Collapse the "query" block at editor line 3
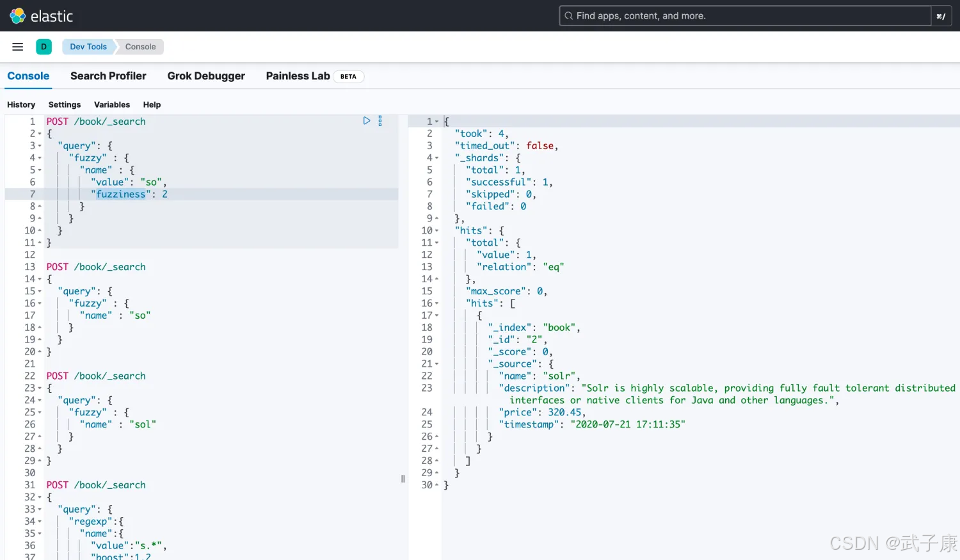Screen dimensions: 960x560 (x=40, y=146)
